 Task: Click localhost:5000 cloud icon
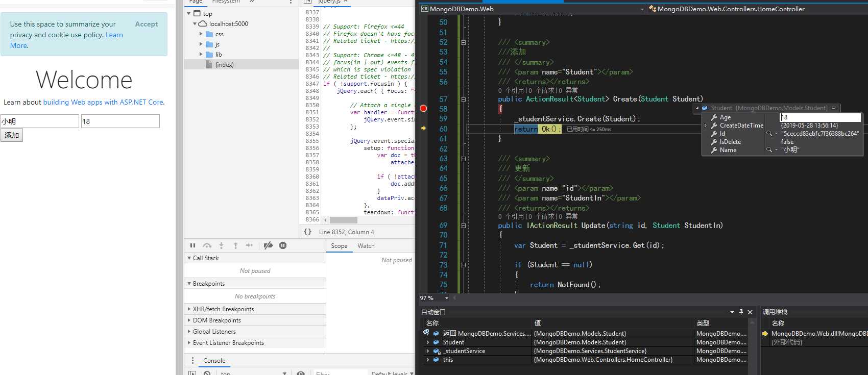coord(203,24)
